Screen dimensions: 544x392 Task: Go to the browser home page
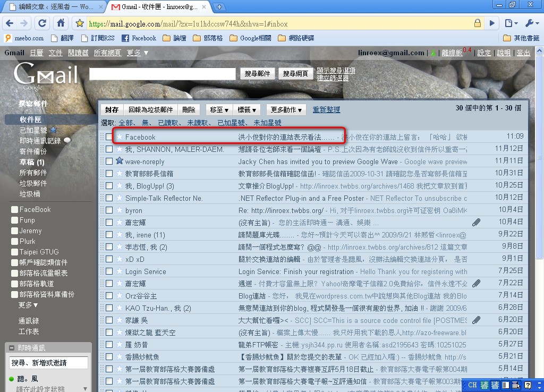pos(61,23)
